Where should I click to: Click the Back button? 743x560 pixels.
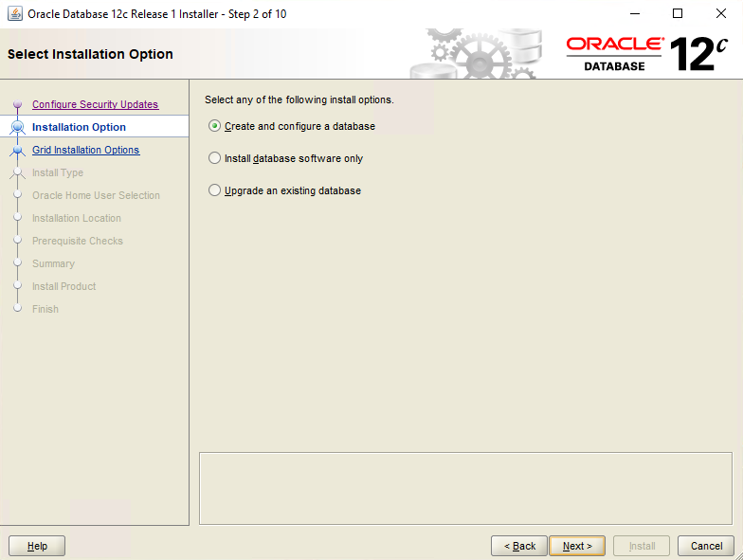tap(519, 546)
